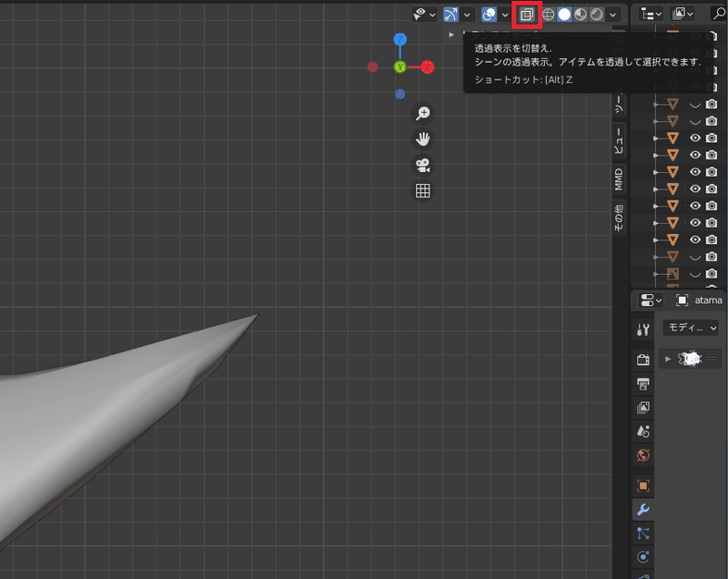Open the viewport shading options dropdown

[x=612, y=15]
